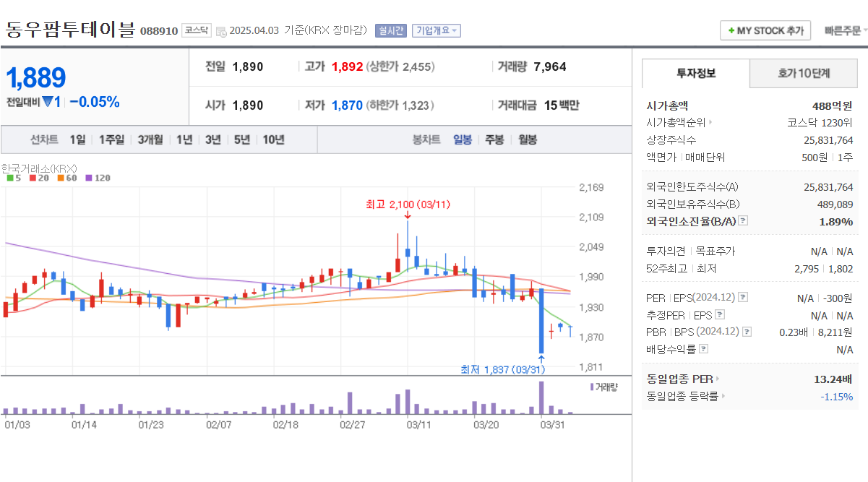Click the 동일업종 등락률 link
The height and width of the screenshot is (482, 868).
(x=682, y=396)
